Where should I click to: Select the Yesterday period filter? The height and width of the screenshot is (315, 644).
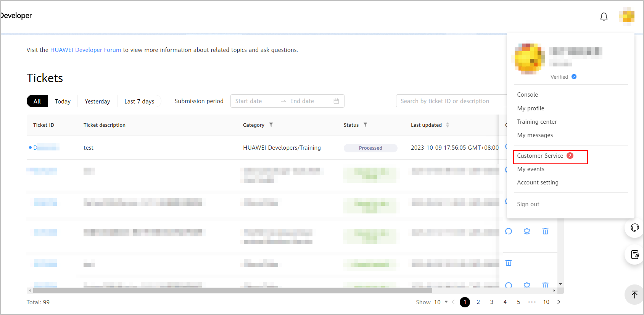(x=97, y=101)
